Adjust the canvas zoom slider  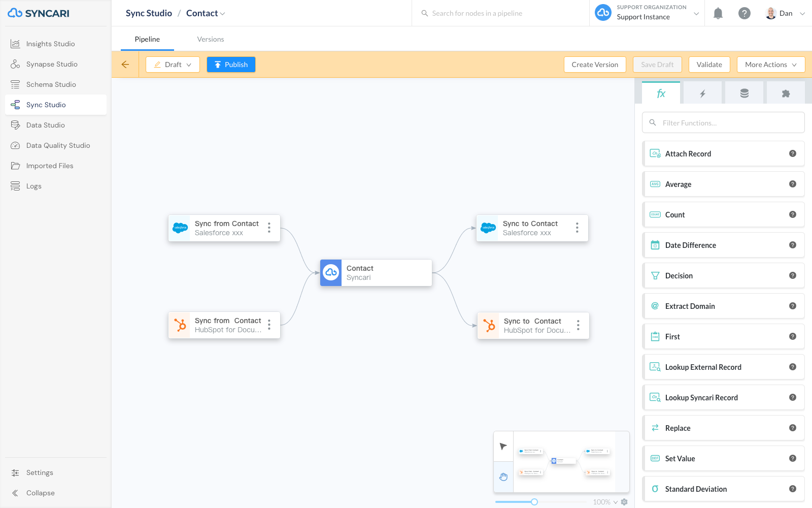pos(534,502)
